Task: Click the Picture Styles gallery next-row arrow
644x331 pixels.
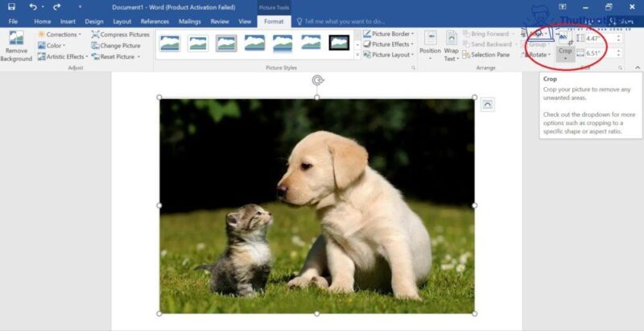Action: (x=357, y=44)
